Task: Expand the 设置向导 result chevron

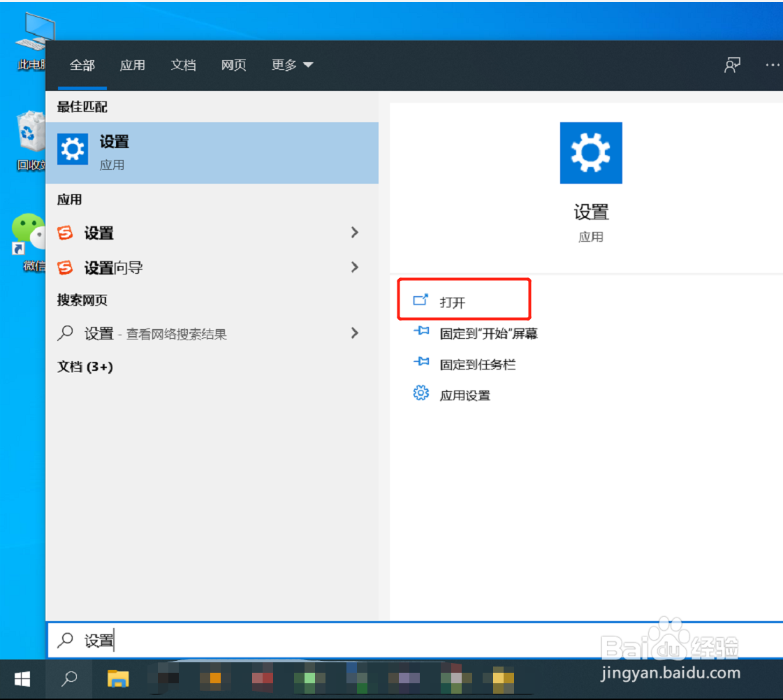Action: pos(355,267)
